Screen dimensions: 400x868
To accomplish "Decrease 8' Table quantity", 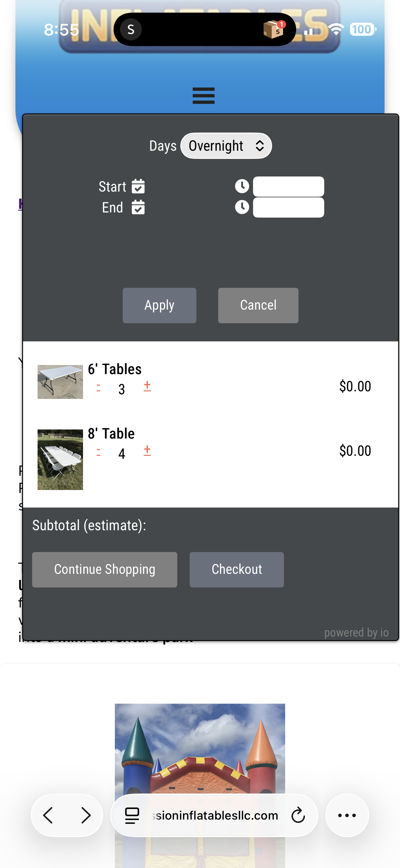I will [98, 452].
